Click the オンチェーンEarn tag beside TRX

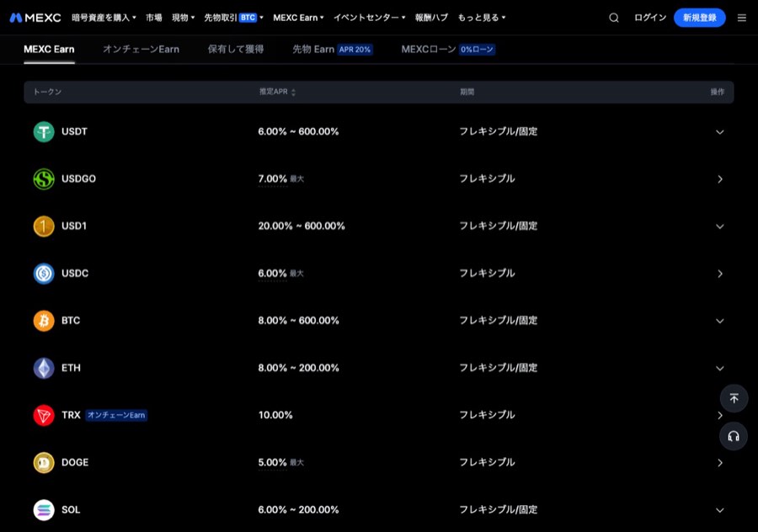pyautogui.click(x=116, y=415)
